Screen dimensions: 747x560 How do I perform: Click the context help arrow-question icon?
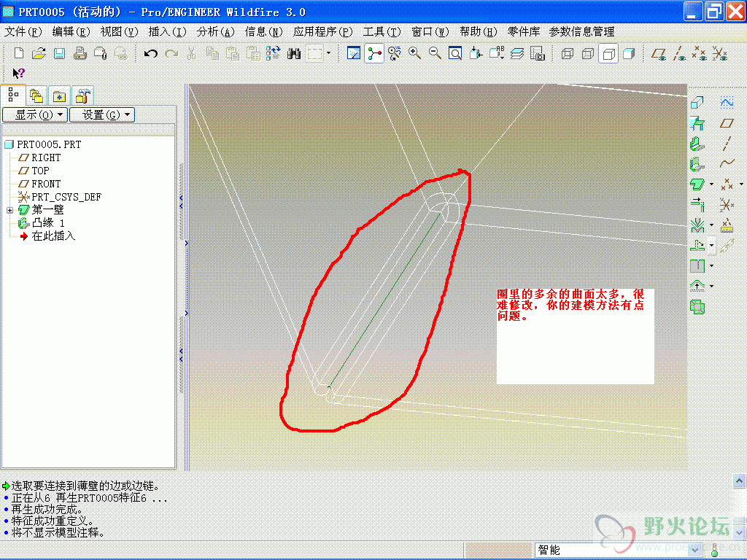18,74
